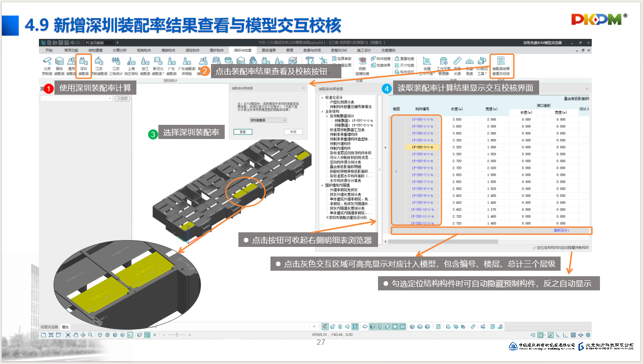Select 预制外墙构件 in the tree
This screenshot has width=643, height=364.
pyautogui.click(x=340, y=144)
